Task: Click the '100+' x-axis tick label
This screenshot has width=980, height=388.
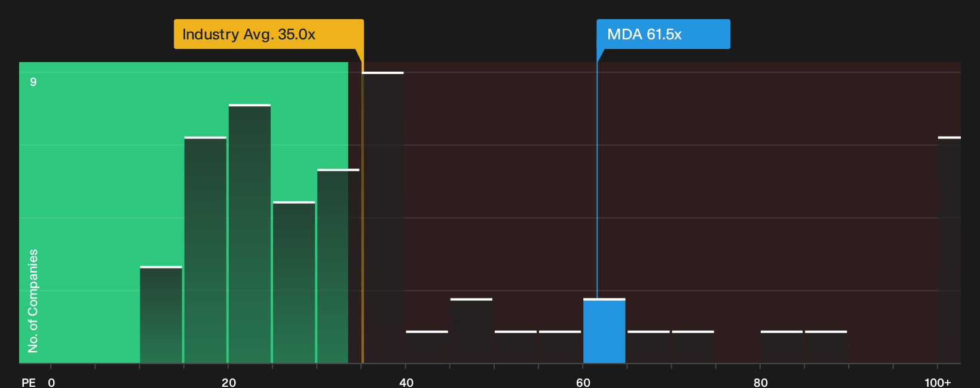Action: 938,383
